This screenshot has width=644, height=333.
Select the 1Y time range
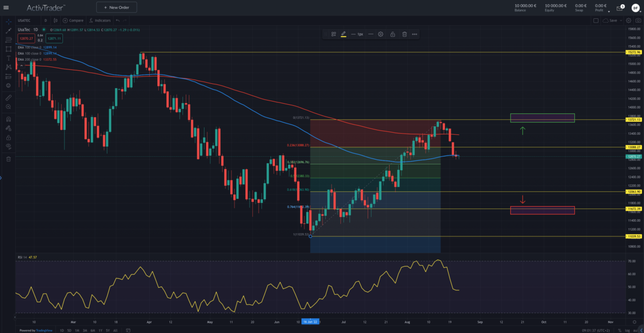pos(101,330)
